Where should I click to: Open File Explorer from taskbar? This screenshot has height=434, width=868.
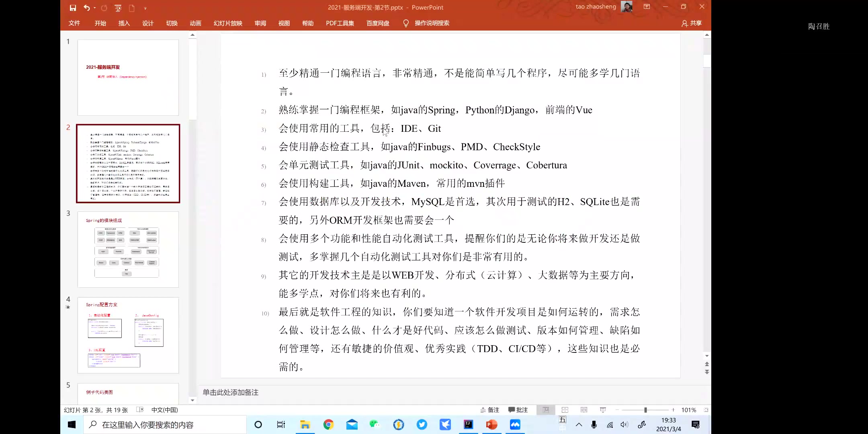point(305,424)
